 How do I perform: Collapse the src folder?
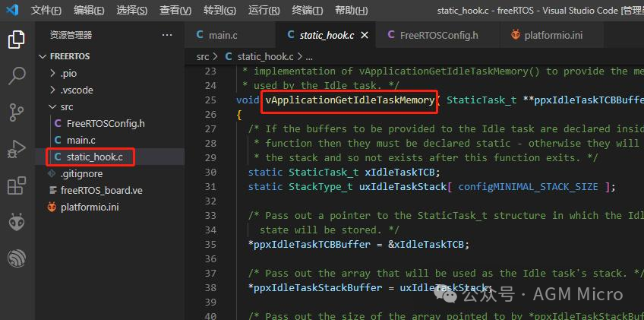(68, 106)
